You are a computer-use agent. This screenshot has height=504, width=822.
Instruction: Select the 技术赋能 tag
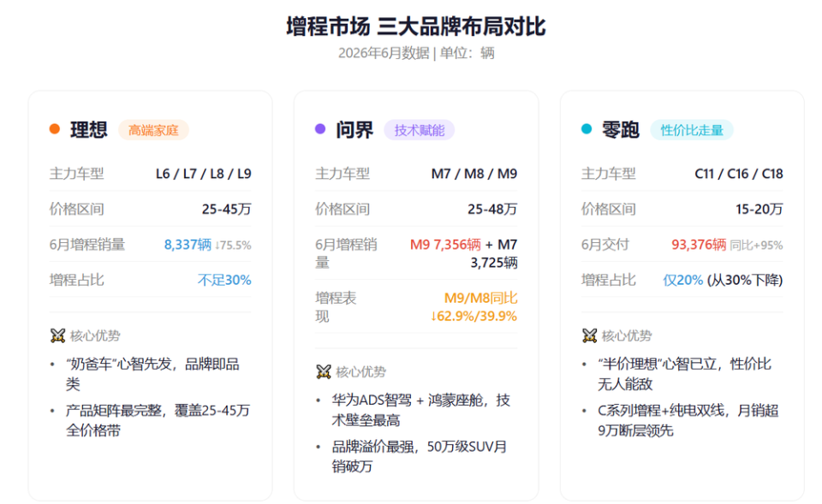420,130
